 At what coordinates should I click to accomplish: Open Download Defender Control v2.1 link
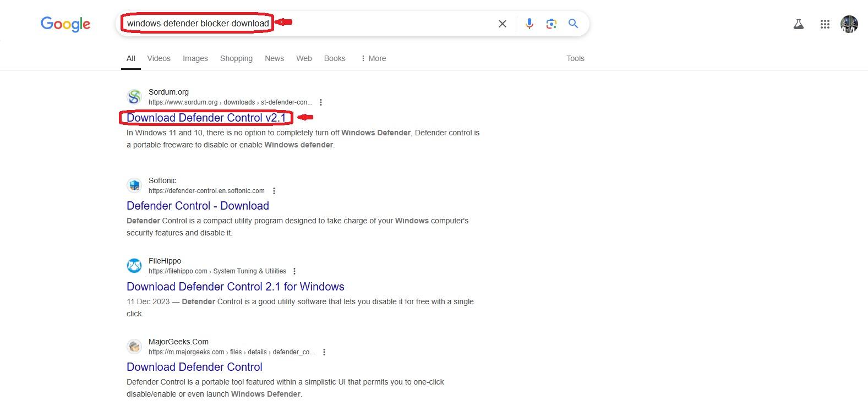[206, 118]
